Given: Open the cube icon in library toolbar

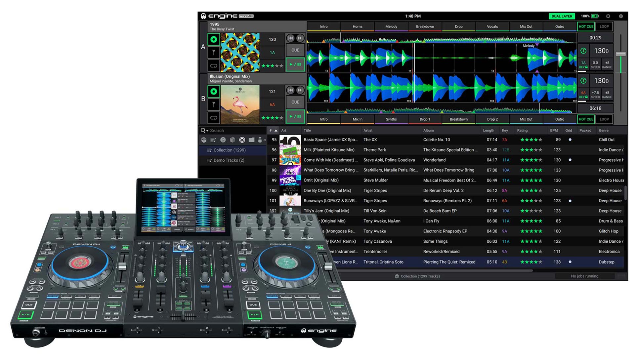Looking at the screenshot, I should click(x=233, y=140).
